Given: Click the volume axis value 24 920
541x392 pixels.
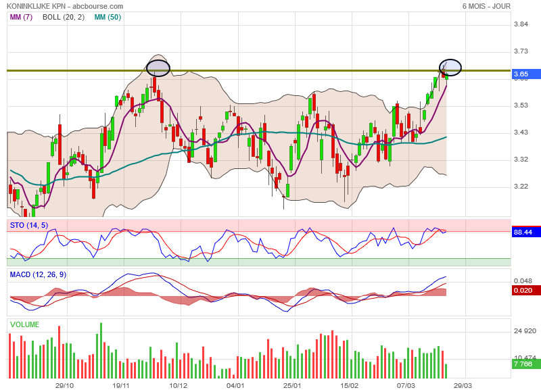Looking at the screenshot, I should (525, 331).
